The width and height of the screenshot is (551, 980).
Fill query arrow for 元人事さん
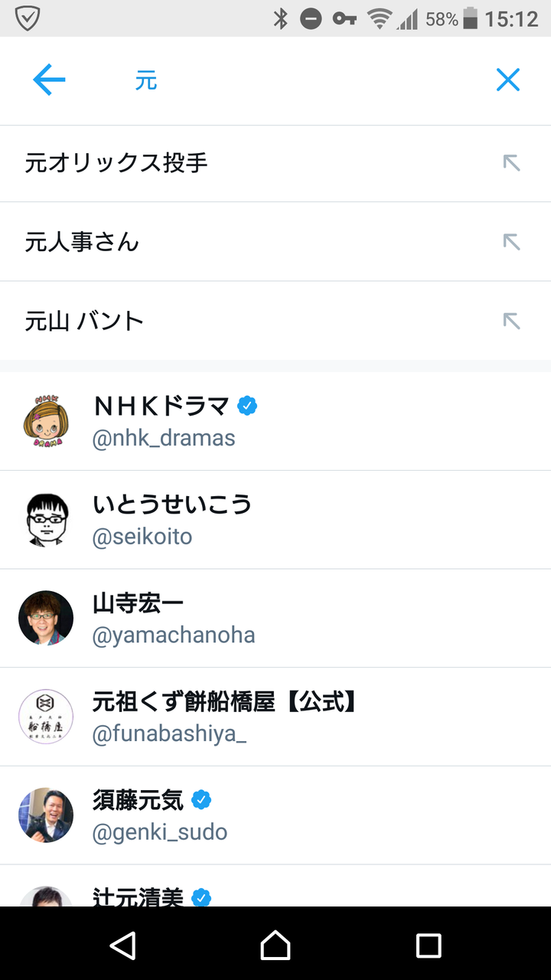click(511, 242)
